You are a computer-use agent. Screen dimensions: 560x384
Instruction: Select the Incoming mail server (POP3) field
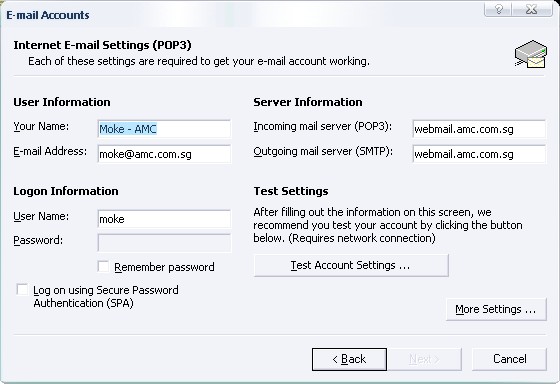(479, 129)
